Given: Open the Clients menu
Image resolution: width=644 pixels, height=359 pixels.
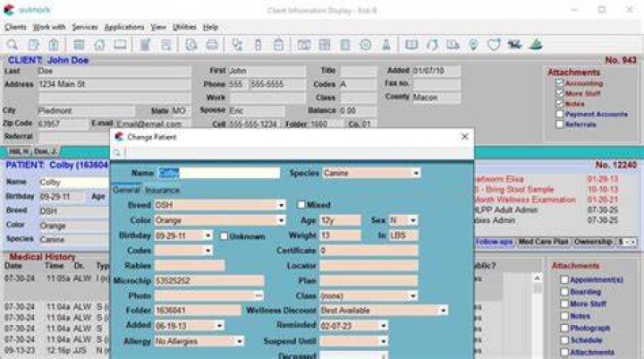Looking at the screenshot, I should [15, 27].
